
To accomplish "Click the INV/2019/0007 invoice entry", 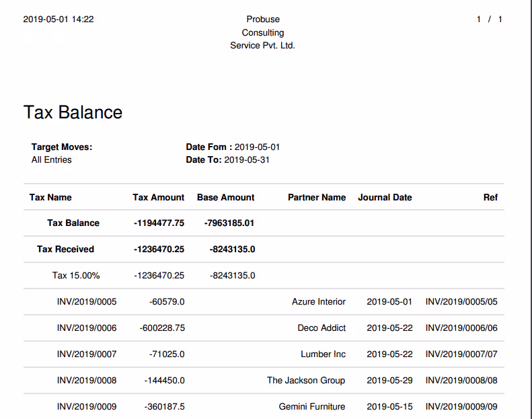I will tap(87, 354).
